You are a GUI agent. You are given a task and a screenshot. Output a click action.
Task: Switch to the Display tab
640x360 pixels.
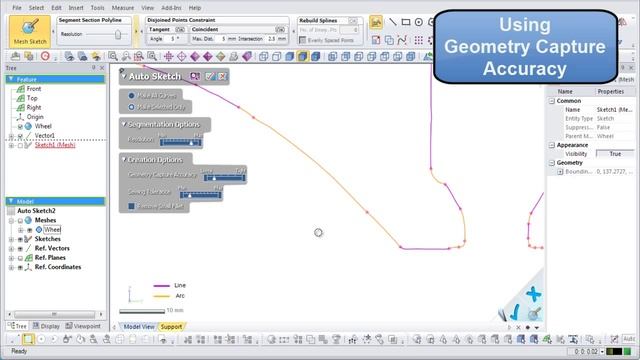(46, 326)
